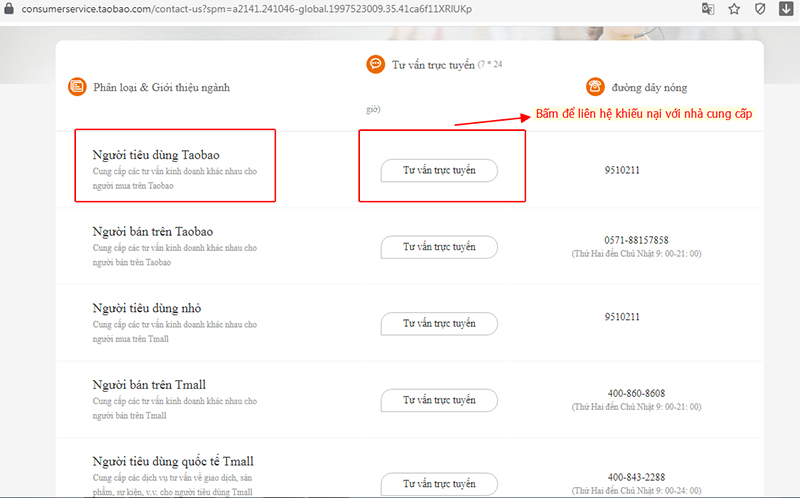This screenshot has width=800, height=498.
Task: Click the orange chat bubble icon
Action: (375, 63)
